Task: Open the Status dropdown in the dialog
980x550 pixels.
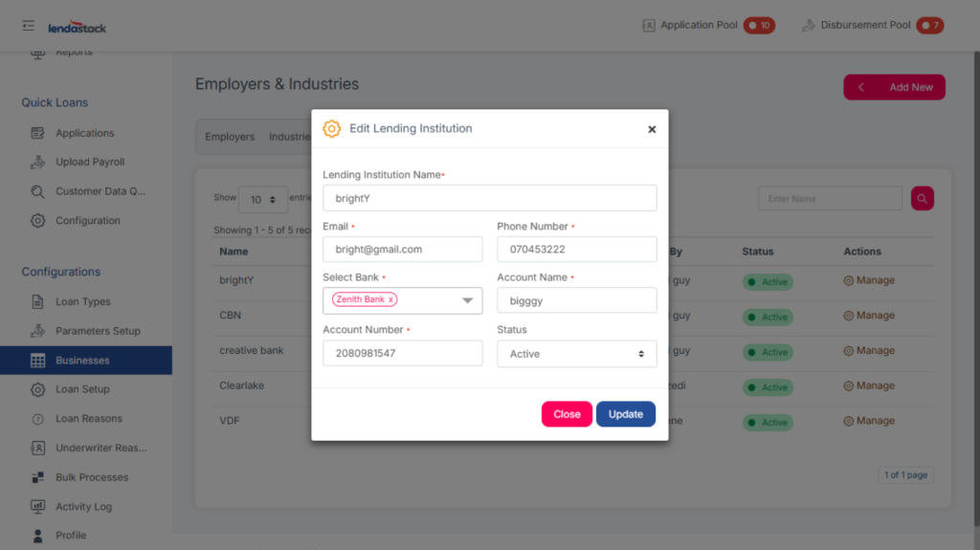Action: [576, 354]
